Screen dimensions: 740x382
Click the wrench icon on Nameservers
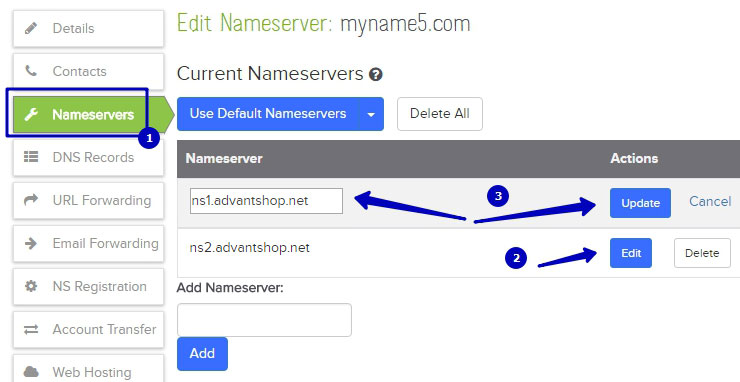(x=31, y=114)
